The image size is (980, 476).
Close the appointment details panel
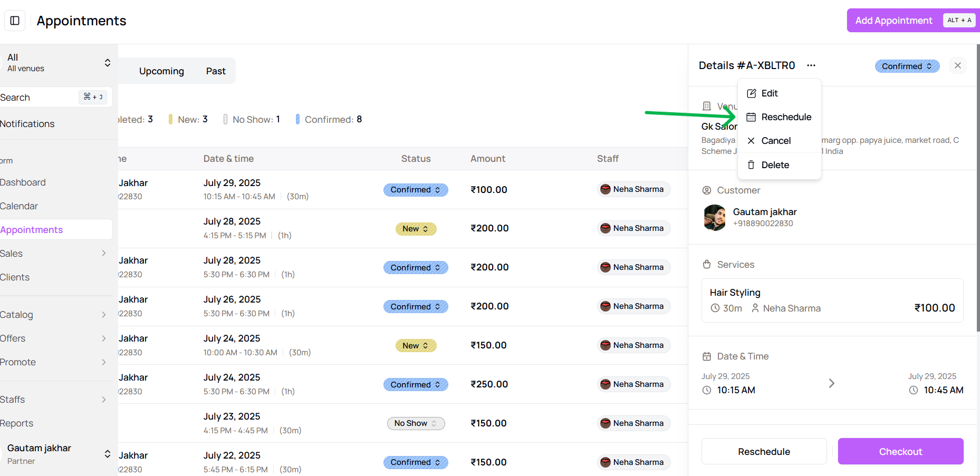pyautogui.click(x=958, y=65)
